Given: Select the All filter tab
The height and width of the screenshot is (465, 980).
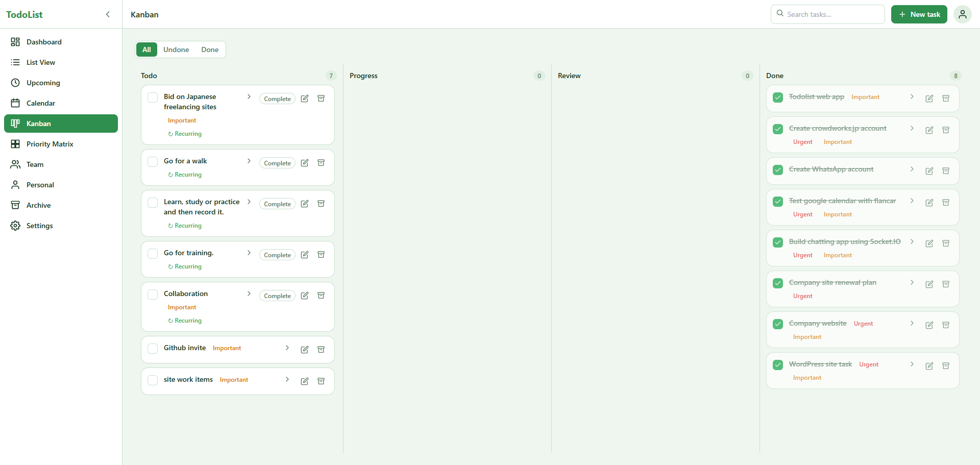Looking at the screenshot, I should 146,50.
